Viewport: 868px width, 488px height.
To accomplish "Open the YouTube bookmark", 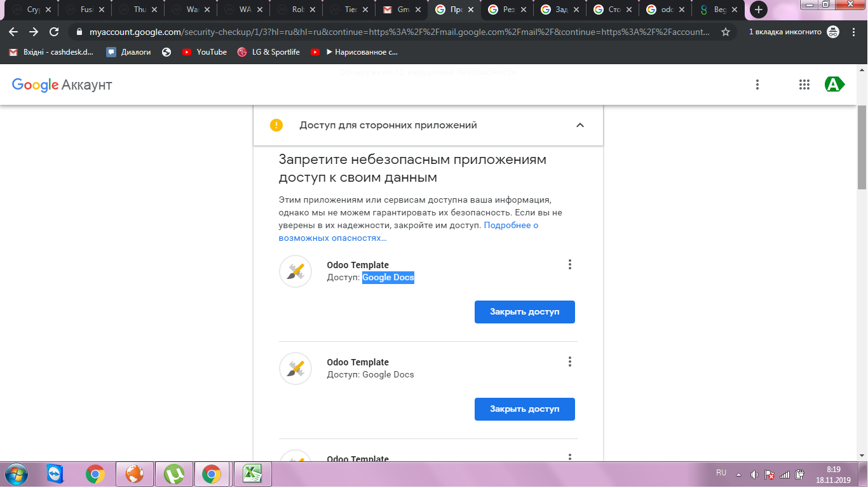I will point(205,52).
